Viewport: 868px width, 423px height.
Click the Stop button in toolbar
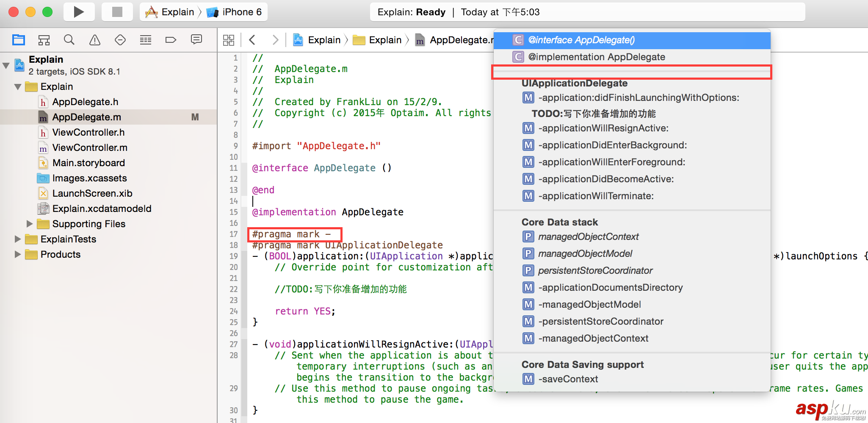117,12
